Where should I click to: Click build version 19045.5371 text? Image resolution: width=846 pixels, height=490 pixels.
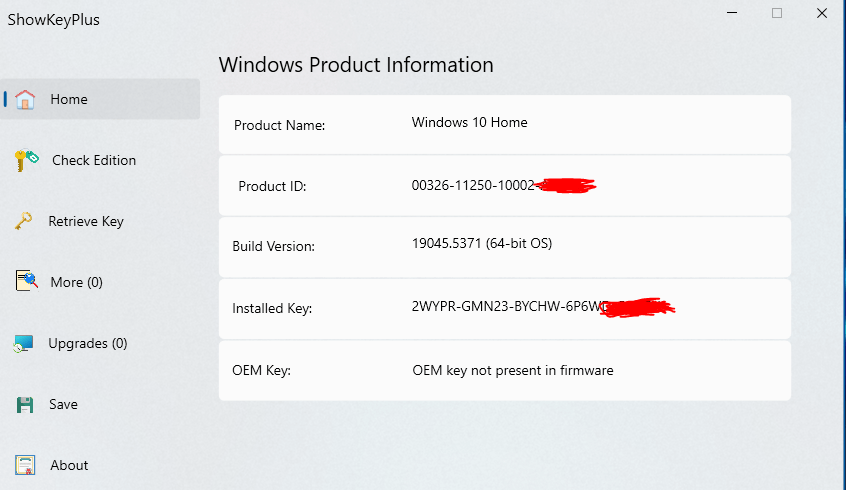482,243
